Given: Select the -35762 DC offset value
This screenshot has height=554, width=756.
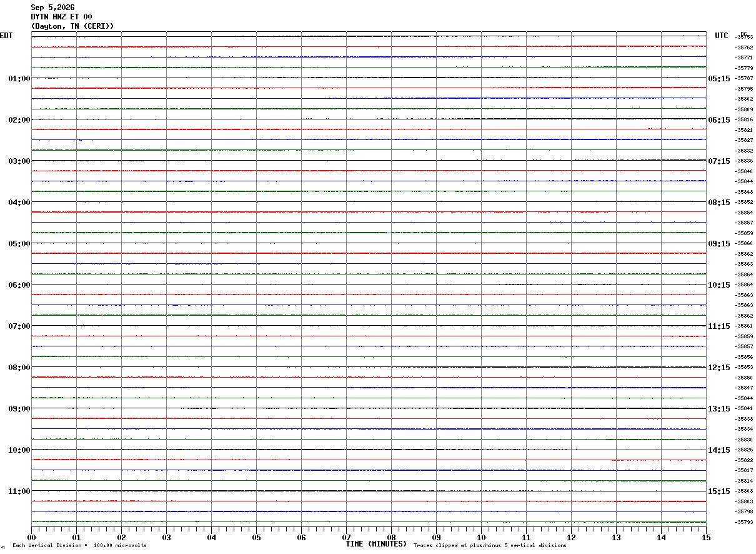Looking at the screenshot, I should (744, 48).
